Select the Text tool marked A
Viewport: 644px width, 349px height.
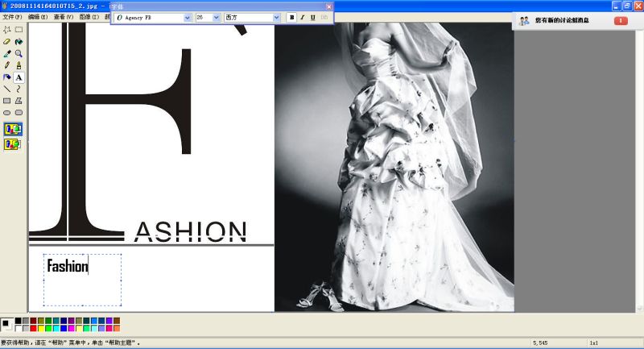tap(19, 77)
